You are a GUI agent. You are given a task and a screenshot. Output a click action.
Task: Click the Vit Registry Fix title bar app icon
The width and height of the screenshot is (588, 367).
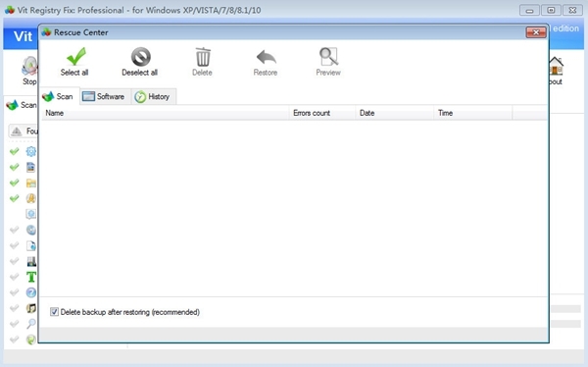[10, 10]
